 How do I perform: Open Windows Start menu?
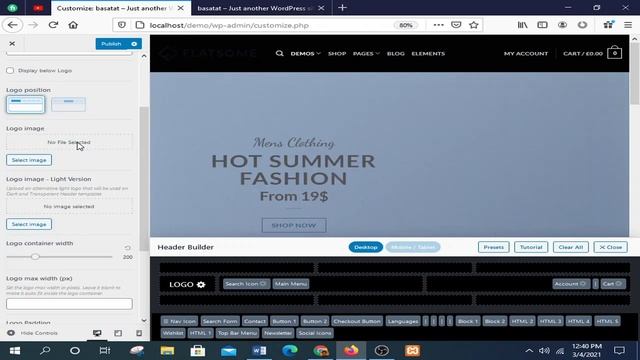pos(15,351)
